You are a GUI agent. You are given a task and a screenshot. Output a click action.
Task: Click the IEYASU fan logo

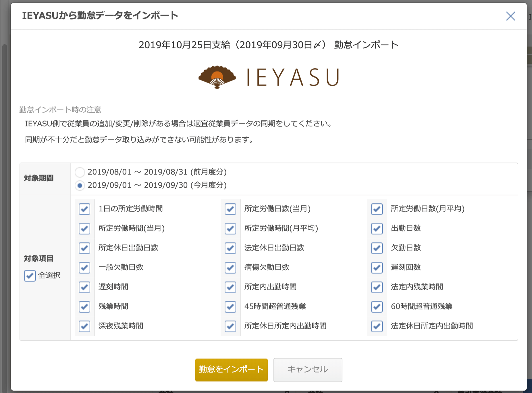coord(217,77)
